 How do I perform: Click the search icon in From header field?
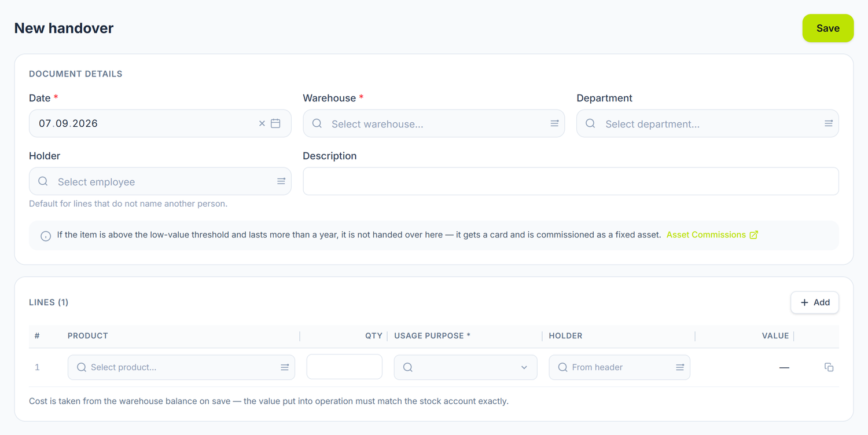point(562,367)
